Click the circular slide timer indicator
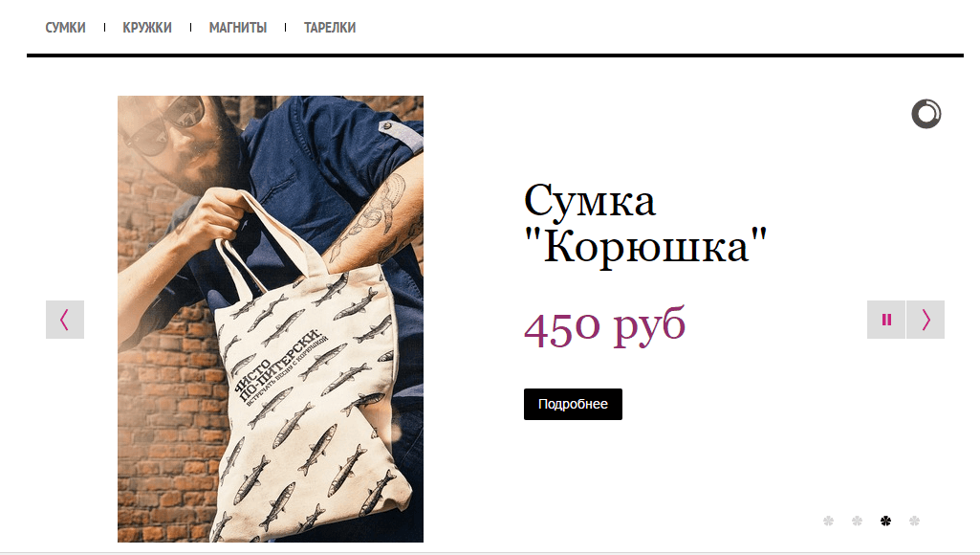980x555 pixels. 926,114
